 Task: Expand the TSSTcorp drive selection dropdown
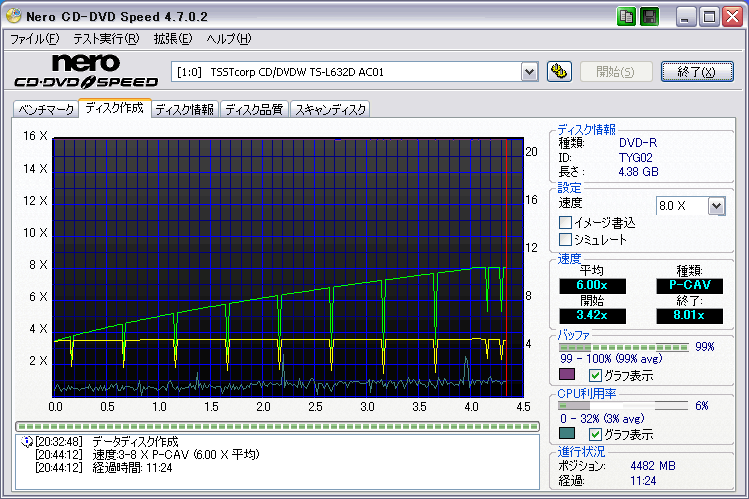(529, 72)
